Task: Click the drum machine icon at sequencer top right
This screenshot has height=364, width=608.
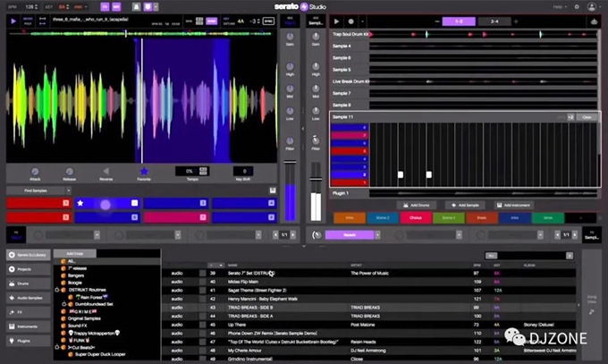Action: click(594, 21)
